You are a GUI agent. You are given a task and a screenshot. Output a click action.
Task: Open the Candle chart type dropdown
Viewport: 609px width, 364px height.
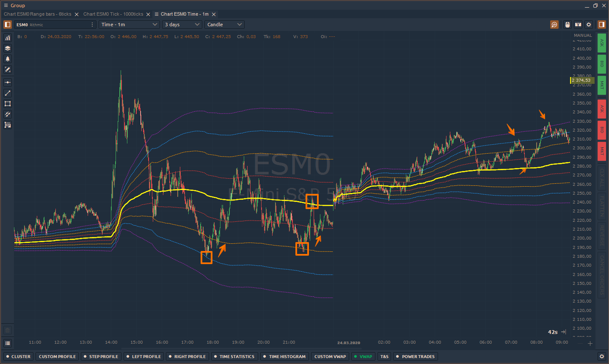(224, 25)
